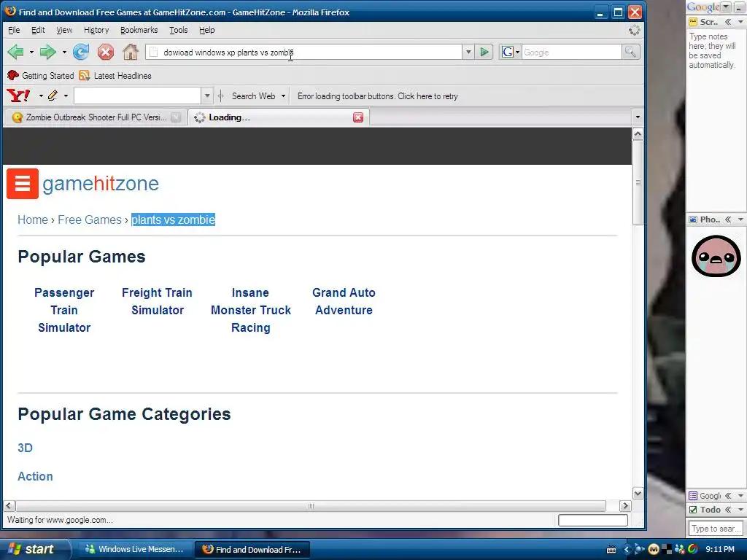Image resolution: width=747 pixels, height=560 pixels.
Task: Open the View menu
Action: (x=64, y=30)
